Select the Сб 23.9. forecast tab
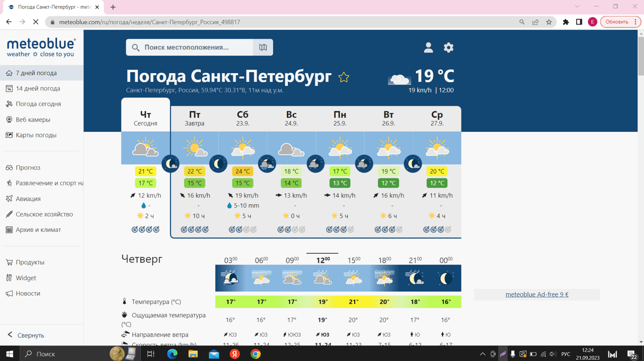 (242, 118)
